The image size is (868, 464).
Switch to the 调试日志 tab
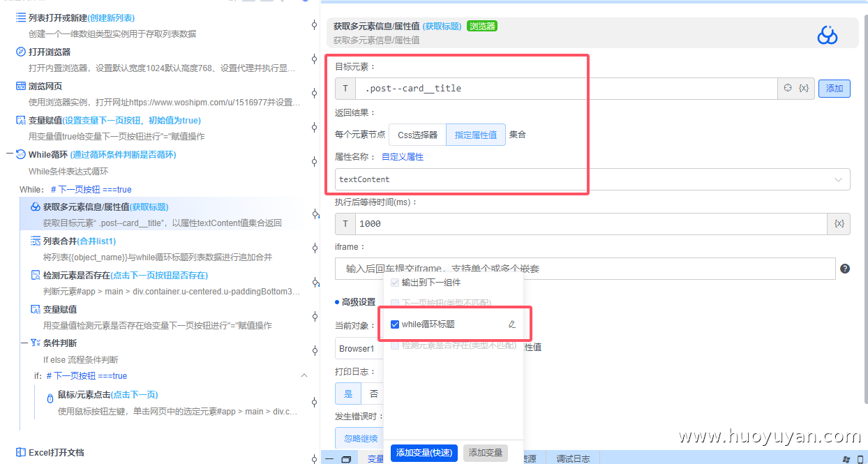pyautogui.click(x=573, y=458)
